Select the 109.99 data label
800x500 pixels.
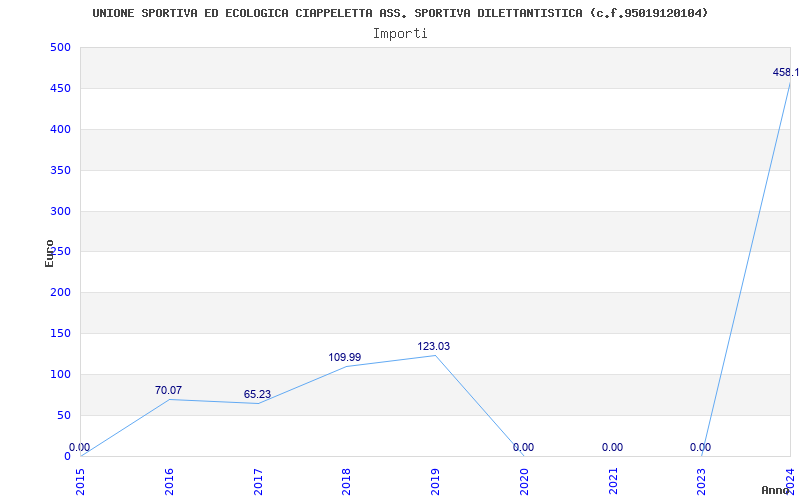pyautogui.click(x=344, y=357)
